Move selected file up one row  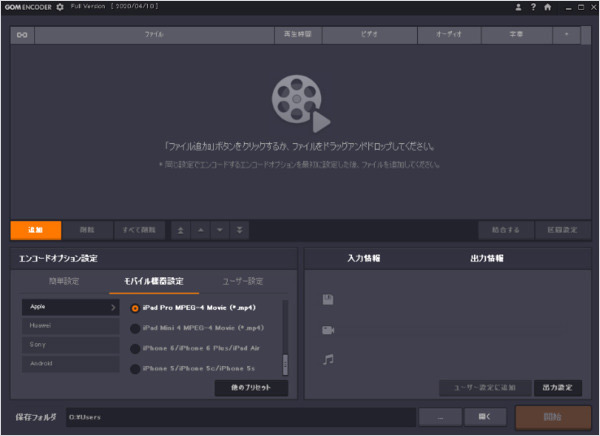[x=201, y=230]
